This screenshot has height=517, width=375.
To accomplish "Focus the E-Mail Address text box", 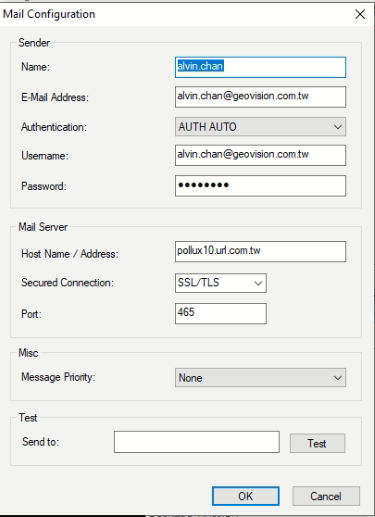I will [x=260, y=97].
